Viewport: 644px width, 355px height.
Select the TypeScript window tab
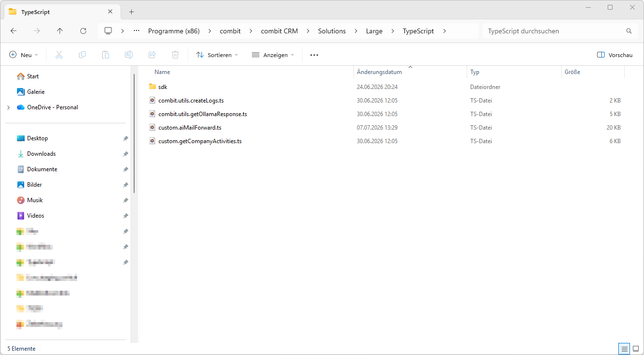[61, 12]
